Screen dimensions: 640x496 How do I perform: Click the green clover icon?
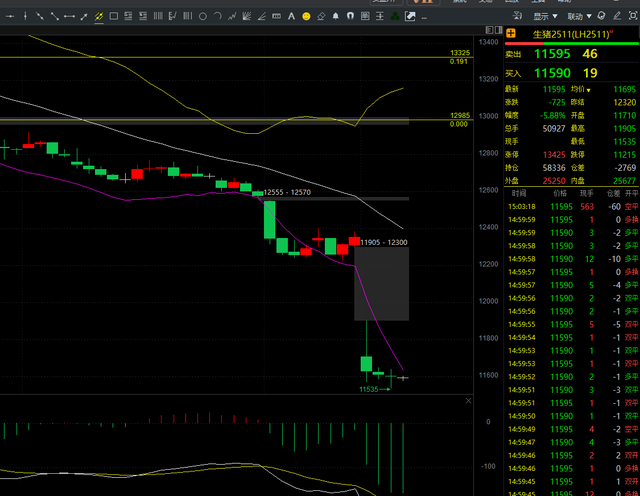pos(395,16)
